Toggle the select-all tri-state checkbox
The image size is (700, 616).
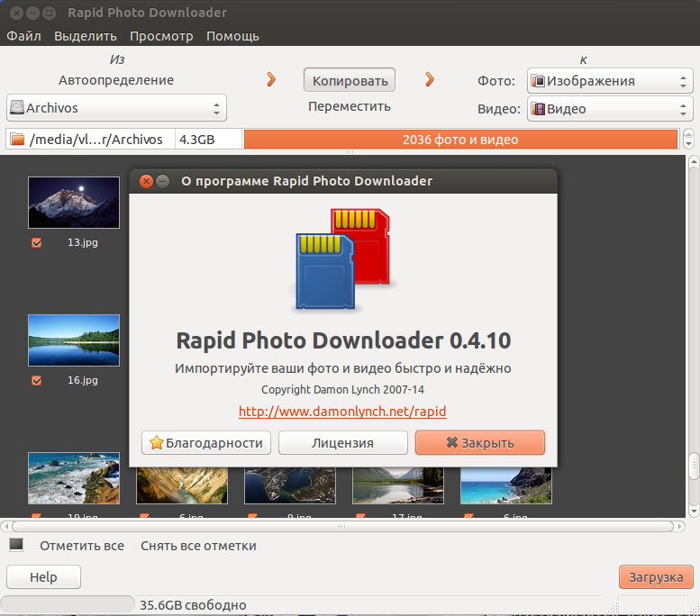pyautogui.click(x=16, y=545)
